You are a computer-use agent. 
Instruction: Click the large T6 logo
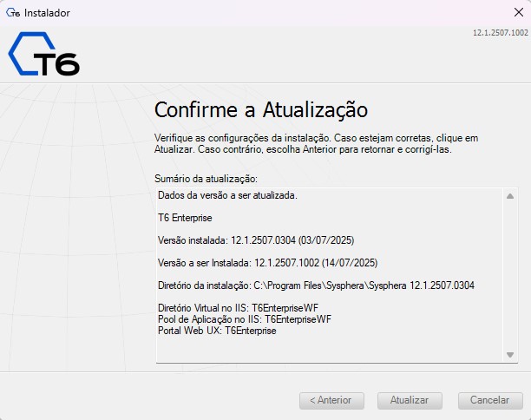pyautogui.click(x=44, y=54)
